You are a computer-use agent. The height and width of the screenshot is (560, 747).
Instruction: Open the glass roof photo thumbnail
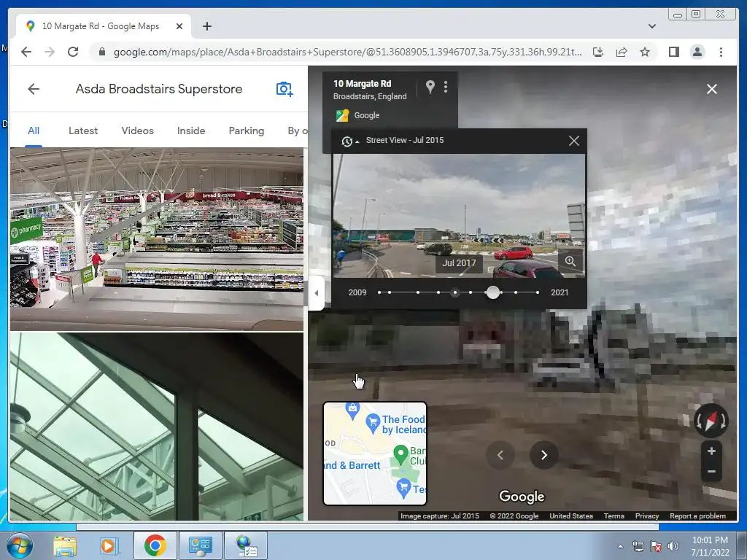point(157,427)
